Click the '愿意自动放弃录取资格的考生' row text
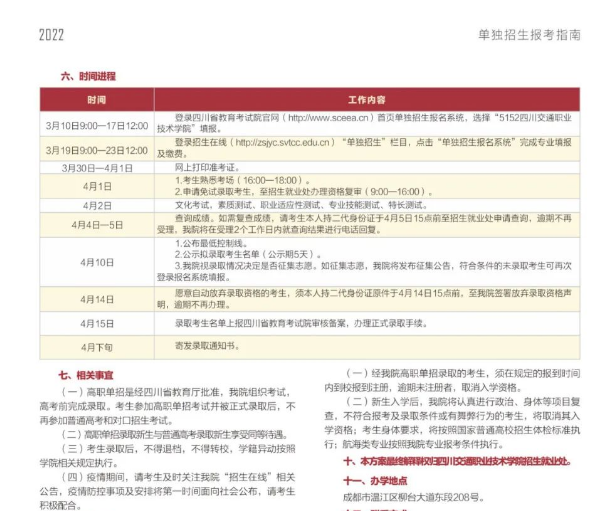The image size is (616, 511). click(364, 299)
